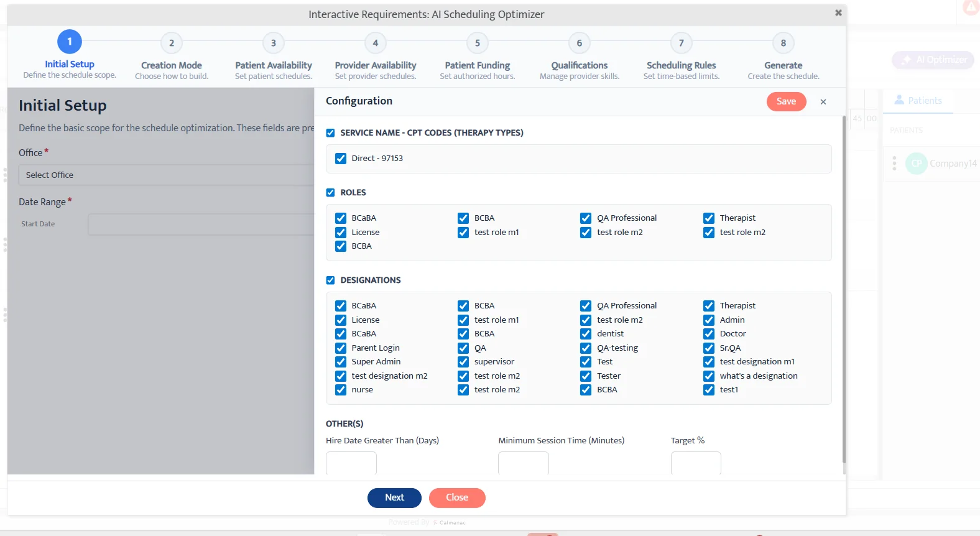Click Minimum Session Time (Minutes) input
This screenshot has height=536, width=980.
click(524, 463)
